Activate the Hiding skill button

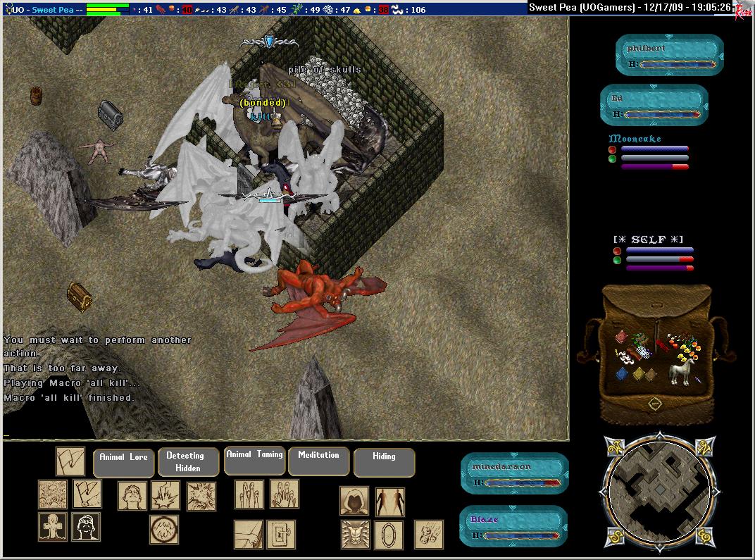(384, 462)
